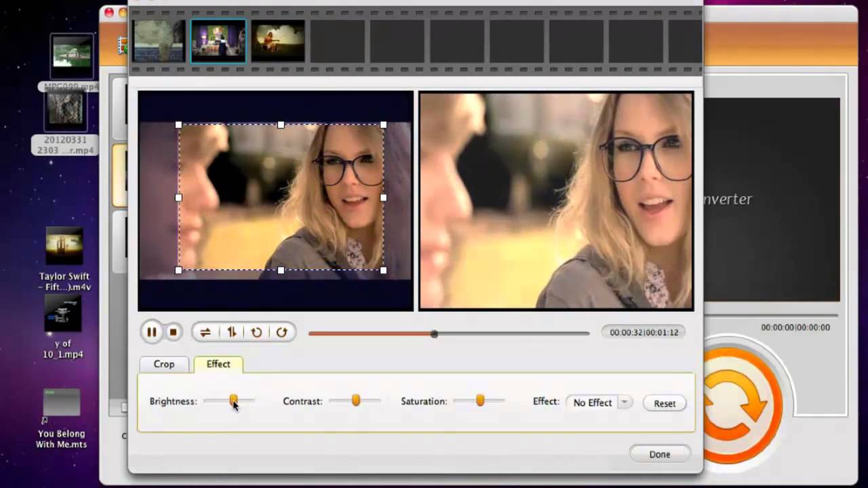Click the 00:00:32|00:01:12 time display

coord(644,332)
